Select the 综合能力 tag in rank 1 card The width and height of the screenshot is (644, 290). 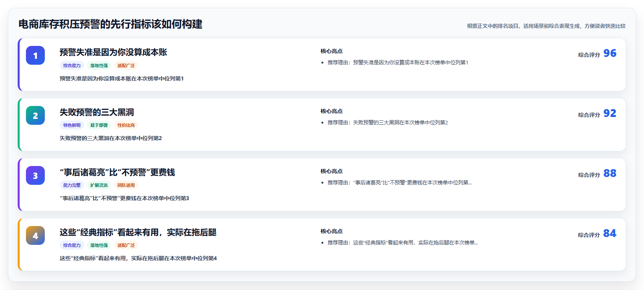(72, 66)
